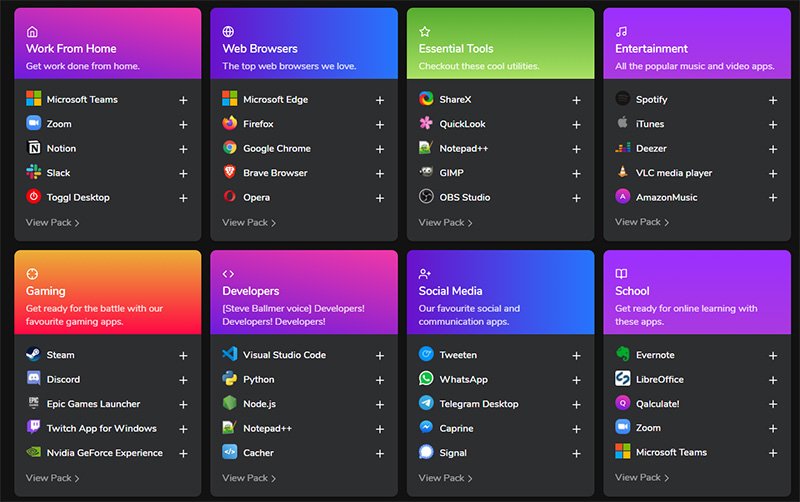The height and width of the screenshot is (502, 800).
Task: Click the LibreOffice icon
Action: point(622,379)
